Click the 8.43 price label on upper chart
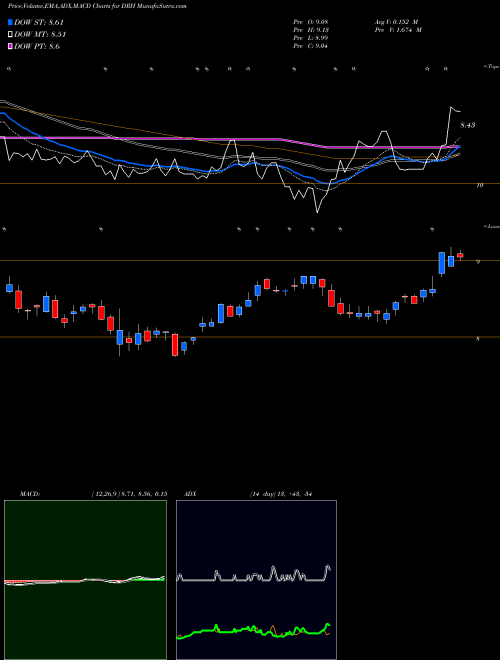 click(468, 125)
